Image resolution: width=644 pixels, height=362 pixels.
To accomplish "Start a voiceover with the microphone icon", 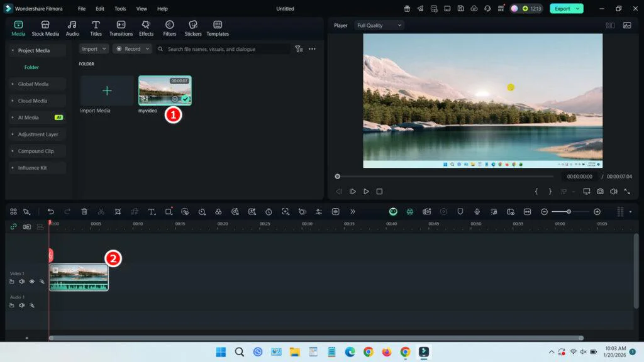I will [x=477, y=212].
